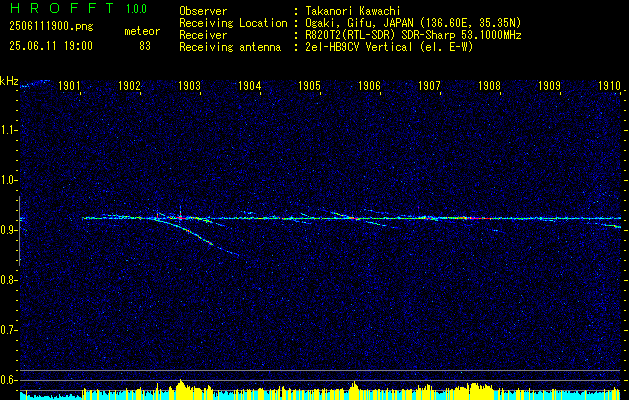Click the meteor label

(x=142, y=31)
